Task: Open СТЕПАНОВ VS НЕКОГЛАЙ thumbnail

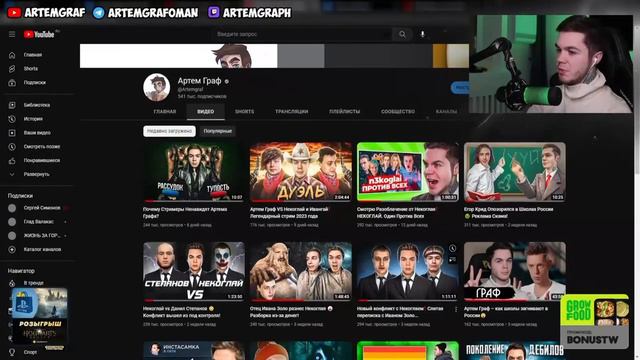Action: 194,271
